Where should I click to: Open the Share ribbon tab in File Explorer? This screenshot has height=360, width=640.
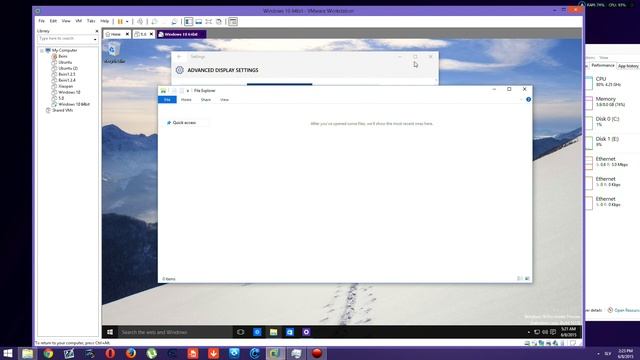point(206,100)
